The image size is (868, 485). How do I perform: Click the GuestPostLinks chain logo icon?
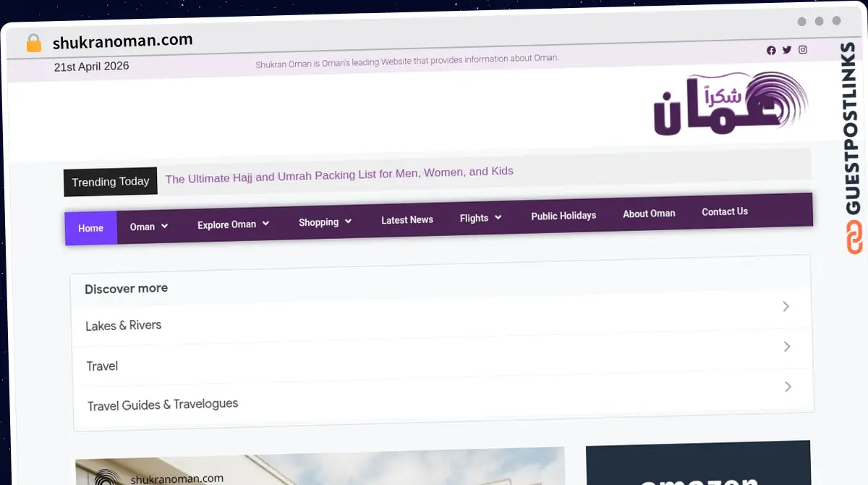855,238
